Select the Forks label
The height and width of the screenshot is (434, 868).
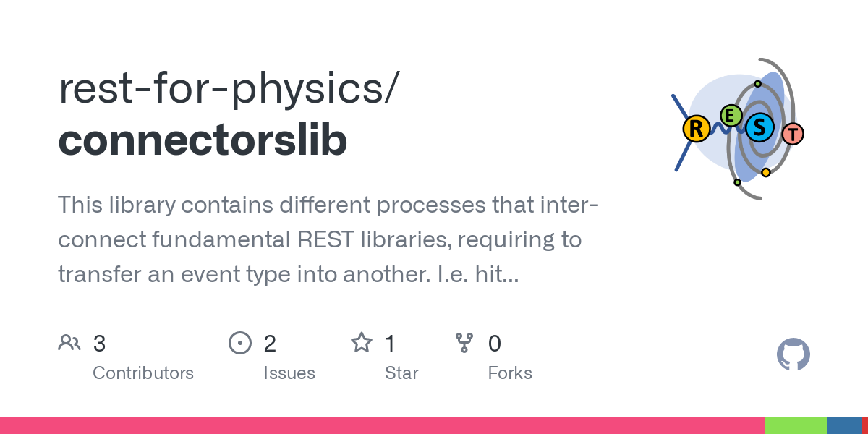(x=510, y=373)
